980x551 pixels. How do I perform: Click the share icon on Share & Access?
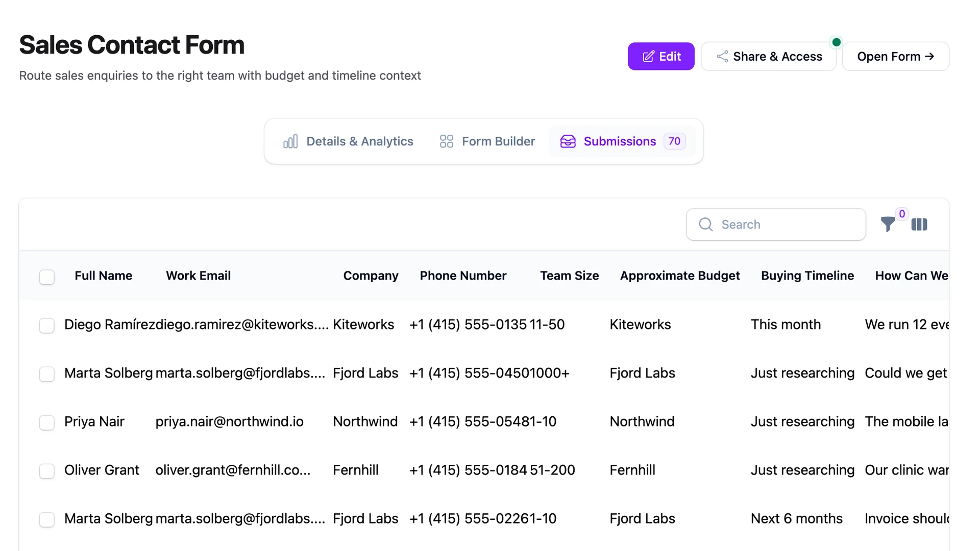722,57
